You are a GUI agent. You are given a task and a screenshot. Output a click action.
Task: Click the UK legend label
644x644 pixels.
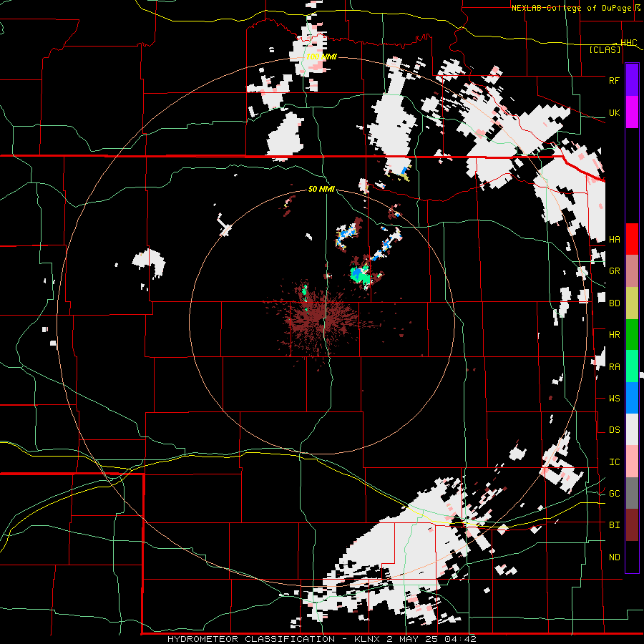pyautogui.click(x=614, y=112)
